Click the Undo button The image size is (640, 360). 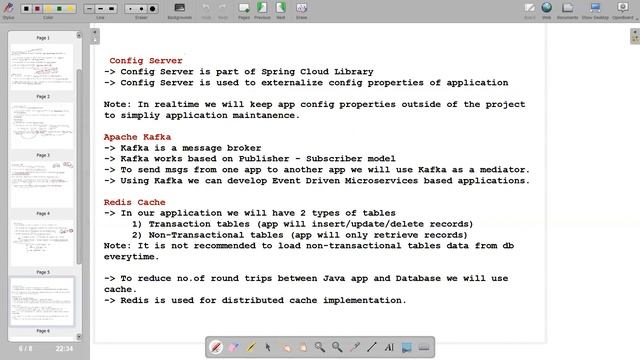[206, 11]
